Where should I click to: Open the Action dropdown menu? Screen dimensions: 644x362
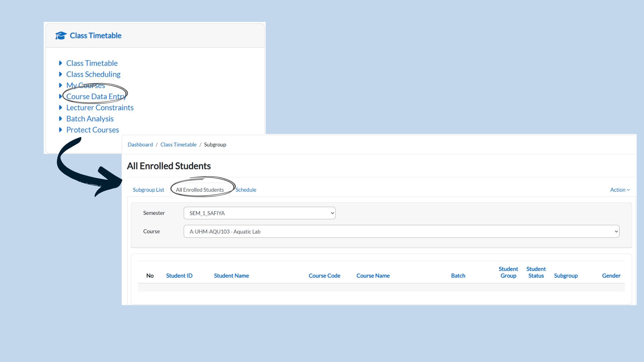pyautogui.click(x=620, y=190)
